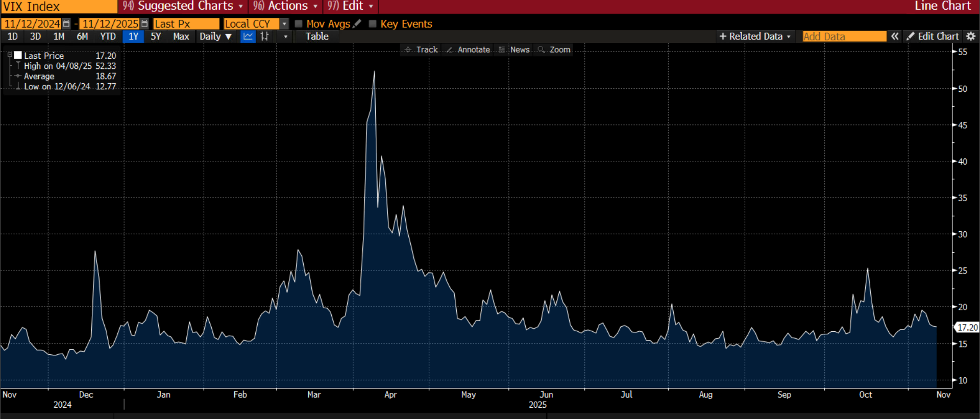Screen dimensions: 980x419
Task: Open the Suggested Charts menu
Action: point(184,6)
